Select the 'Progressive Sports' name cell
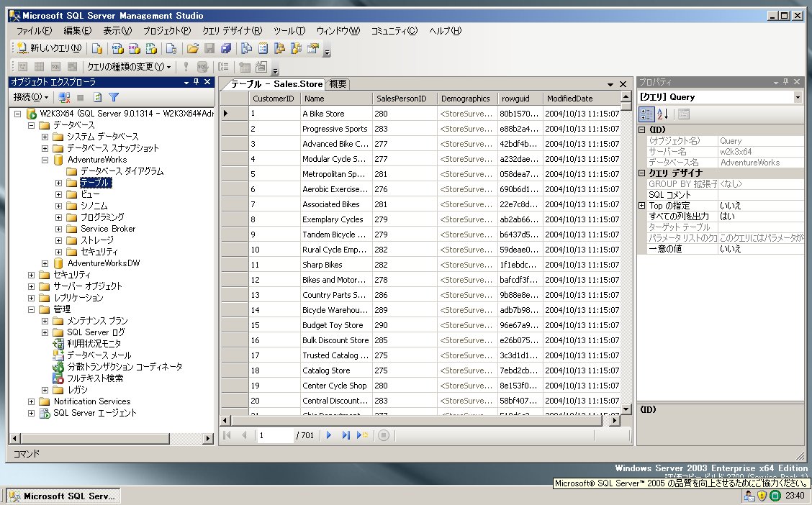Image resolution: width=812 pixels, height=505 pixels. [335, 129]
